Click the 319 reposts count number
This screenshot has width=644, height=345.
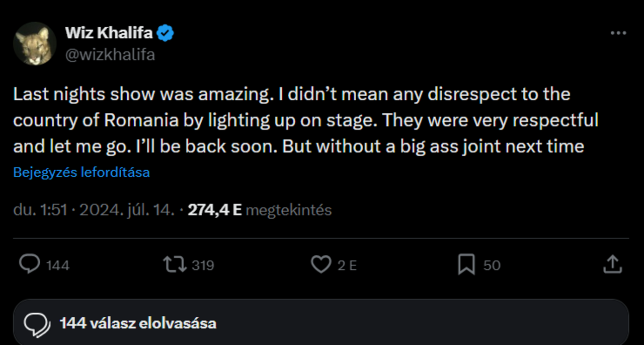coord(203,265)
